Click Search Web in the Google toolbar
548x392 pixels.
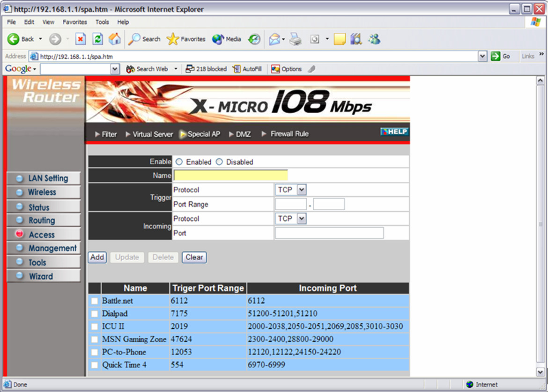(x=147, y=69)
